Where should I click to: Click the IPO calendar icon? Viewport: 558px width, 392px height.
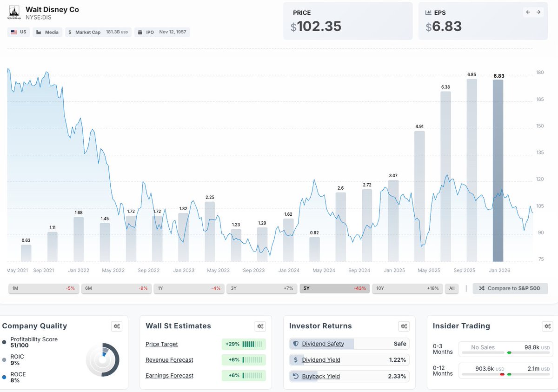(140, 33)
